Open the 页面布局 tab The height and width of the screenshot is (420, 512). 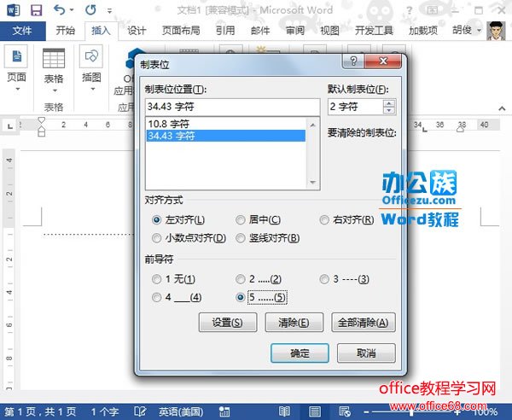(181, 31)
